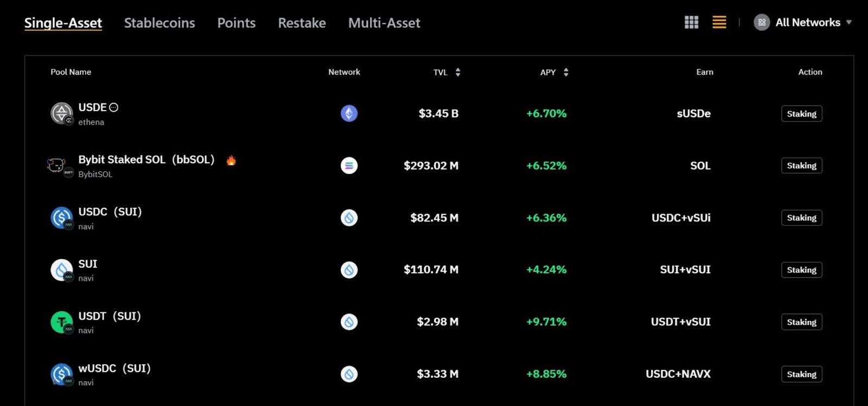Click the All Networks globe icon
This screenshot has height=406, width=868.
(762, 22)
